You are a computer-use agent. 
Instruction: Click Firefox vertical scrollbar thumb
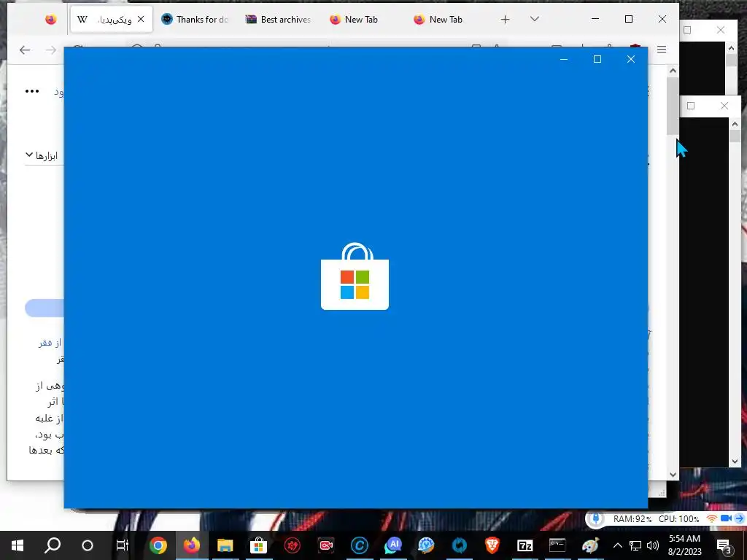[673, 106]
